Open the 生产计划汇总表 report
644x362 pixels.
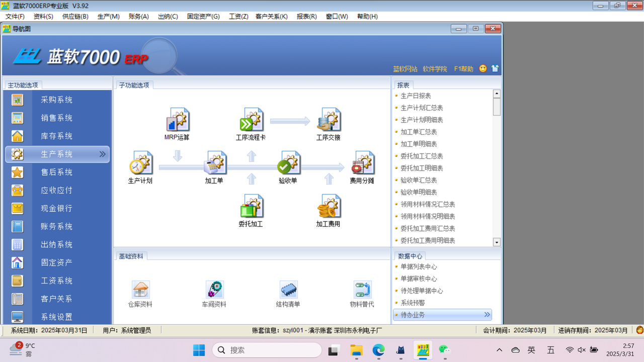pos(422,108)
